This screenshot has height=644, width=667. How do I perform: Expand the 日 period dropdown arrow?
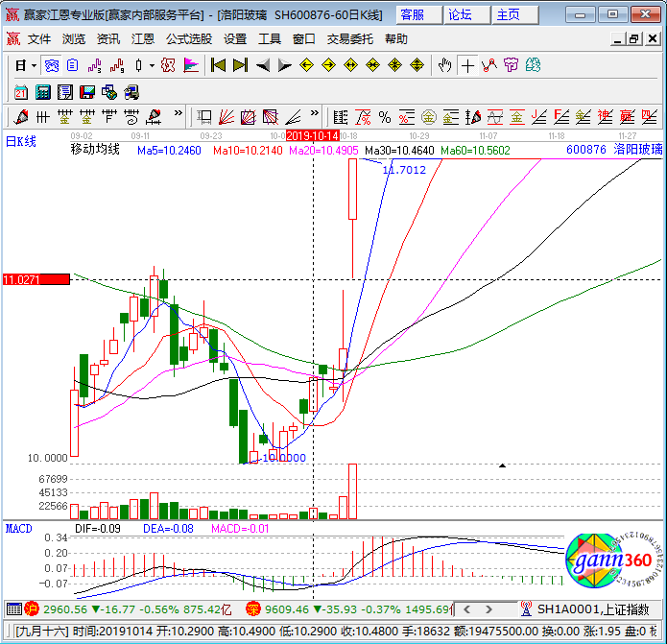[34, 65]
